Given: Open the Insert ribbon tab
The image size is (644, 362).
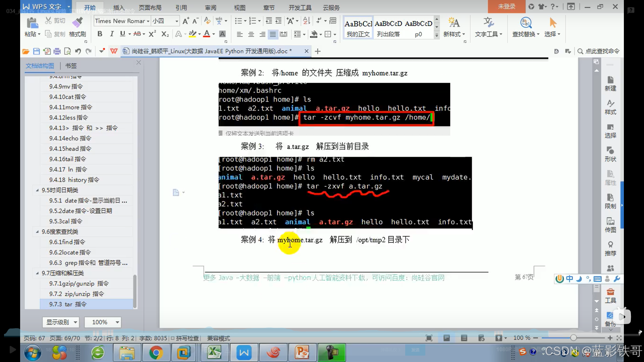Looking at the screenshot, I should (x=119, y=7).
